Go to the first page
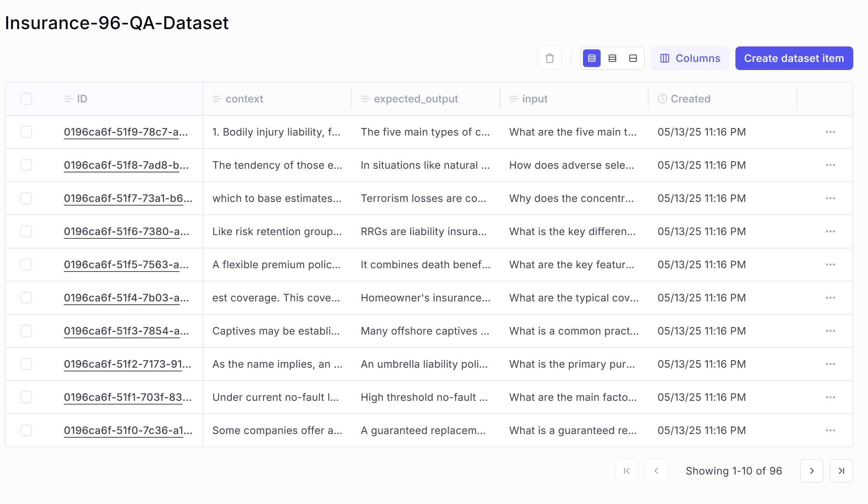This screenshot has height=504, width=868. (x=626, y=471)
